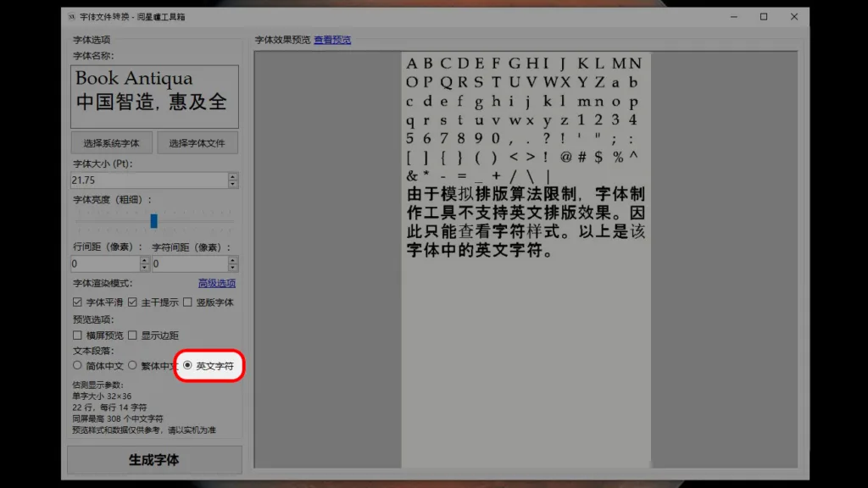Uncheck the 主干提示 option
The width and height of the screenshot is (868, 488).
coord(132,302)
